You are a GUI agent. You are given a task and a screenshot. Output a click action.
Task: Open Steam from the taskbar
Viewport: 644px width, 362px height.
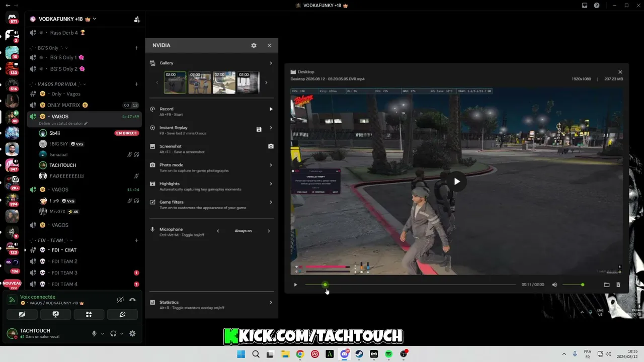coord(359,354)
